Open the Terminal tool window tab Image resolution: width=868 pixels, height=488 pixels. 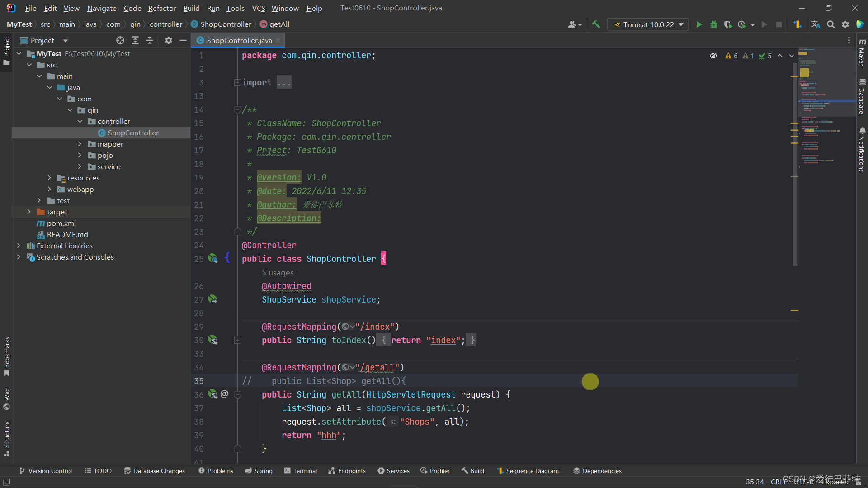(x=300, y=471)
